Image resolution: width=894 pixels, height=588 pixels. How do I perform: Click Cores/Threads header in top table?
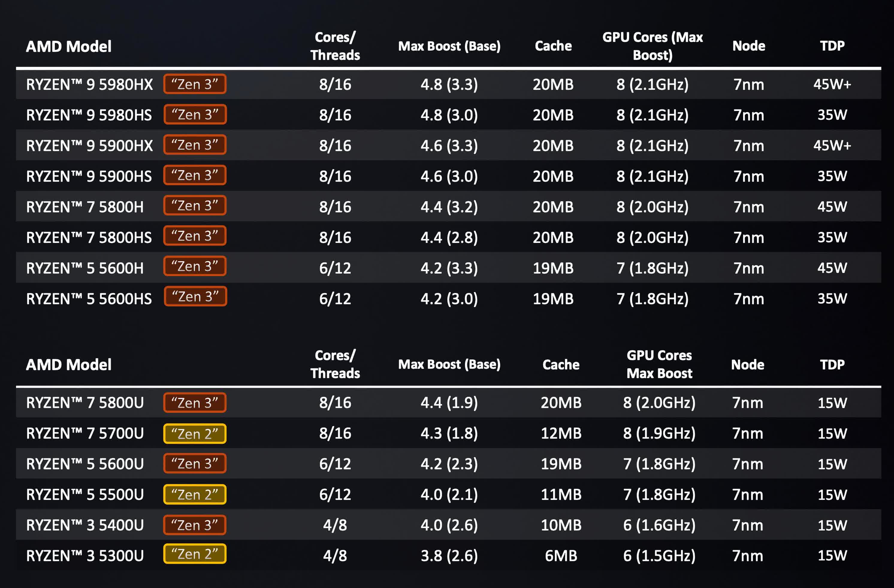pyautogui.click(x=335, y=46)
